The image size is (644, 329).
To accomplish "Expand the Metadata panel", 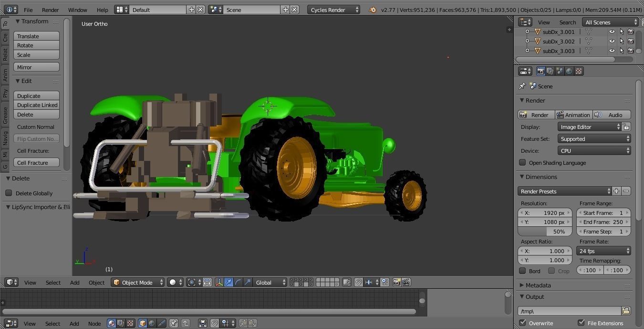I will click(x=538, y=285).
